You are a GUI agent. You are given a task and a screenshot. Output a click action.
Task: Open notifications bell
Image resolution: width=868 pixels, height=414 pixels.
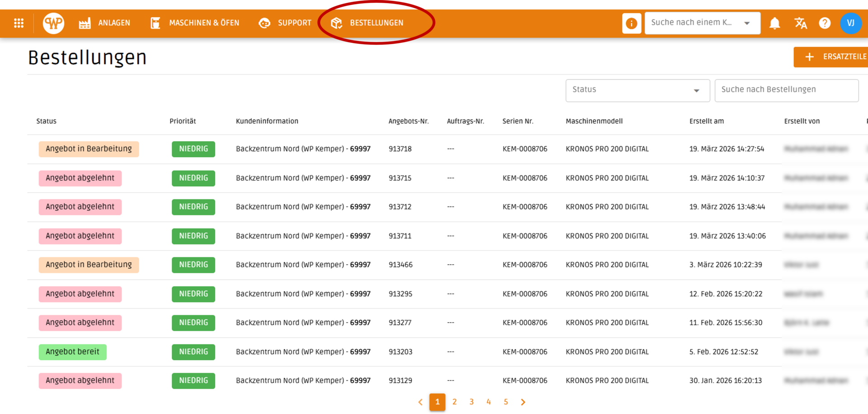coord(774,23)
